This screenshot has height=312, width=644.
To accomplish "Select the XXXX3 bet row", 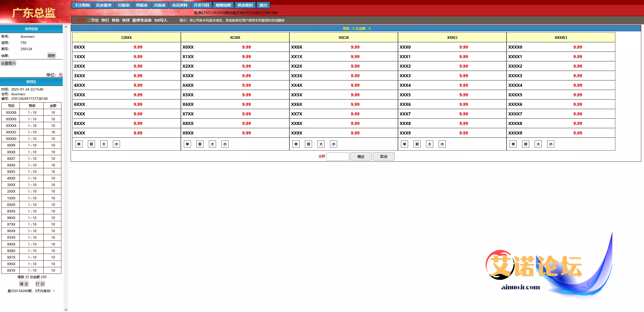I will coord(515,76).
